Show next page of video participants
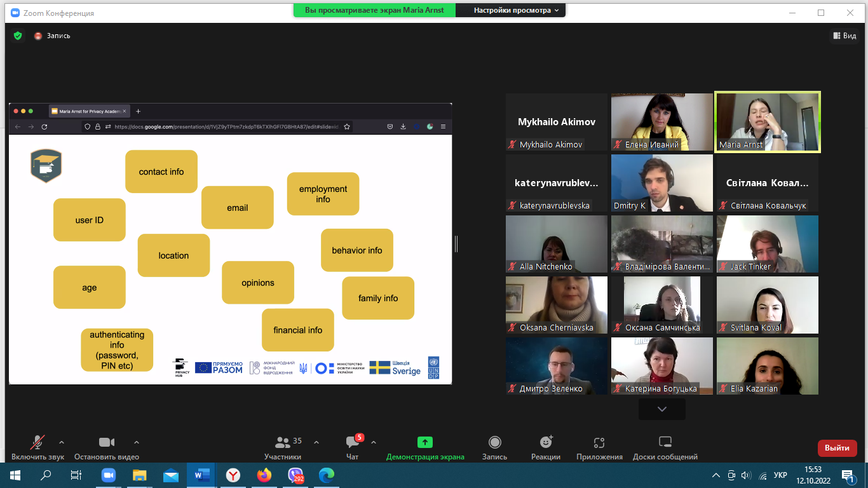The width and height of the screenshot is (868, 488). [661, 409]
